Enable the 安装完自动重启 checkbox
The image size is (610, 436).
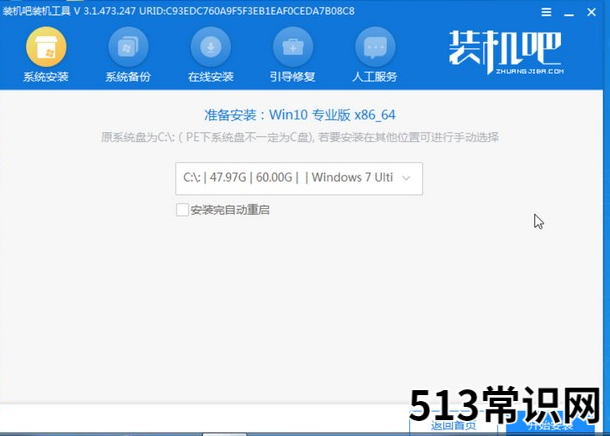pos(182,210)
